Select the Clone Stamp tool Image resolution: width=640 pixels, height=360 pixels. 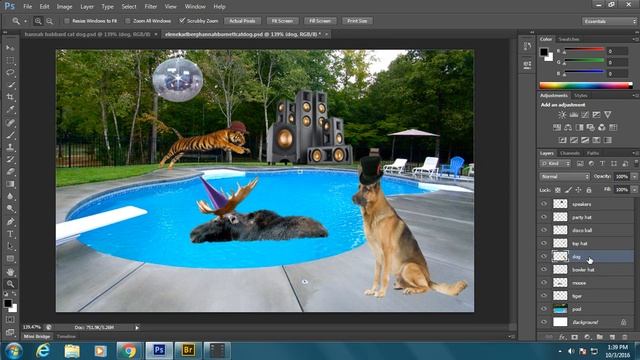tap(10, 147)
